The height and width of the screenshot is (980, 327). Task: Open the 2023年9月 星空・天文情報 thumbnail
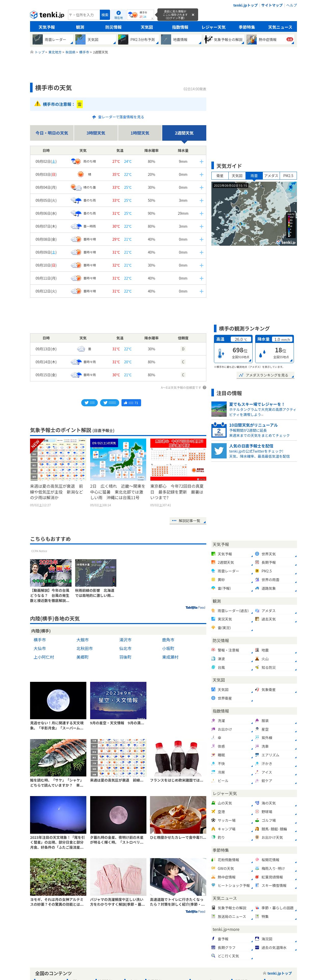coord(118,700)
